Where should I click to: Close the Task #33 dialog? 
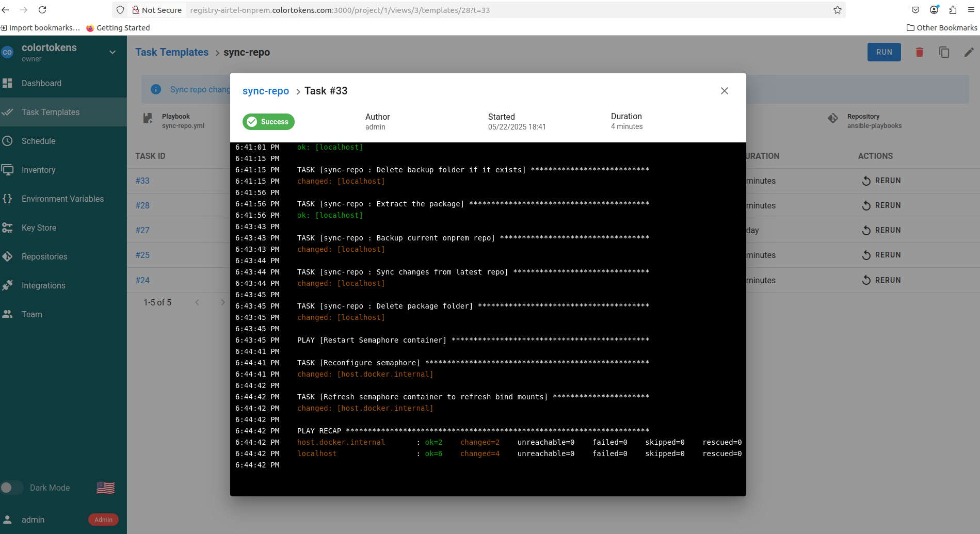(x=724, y=91)
